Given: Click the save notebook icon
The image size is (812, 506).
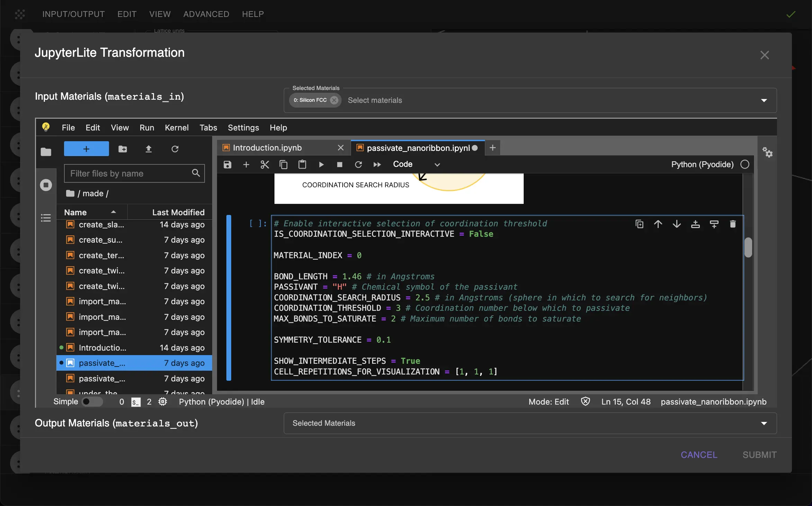Looking at the screenshot, I should [x=227, y=164].
